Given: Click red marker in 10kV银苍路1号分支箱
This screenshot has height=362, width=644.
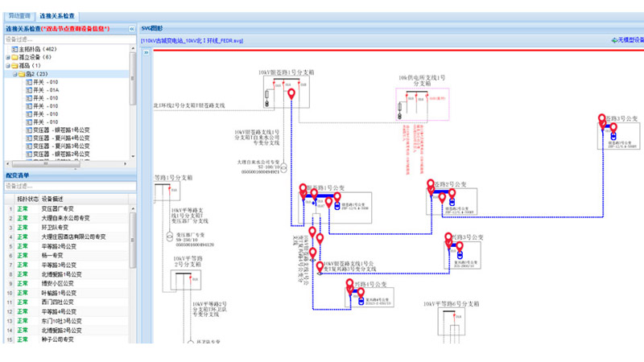Looking at the screenshot, I should pos(292,95).
